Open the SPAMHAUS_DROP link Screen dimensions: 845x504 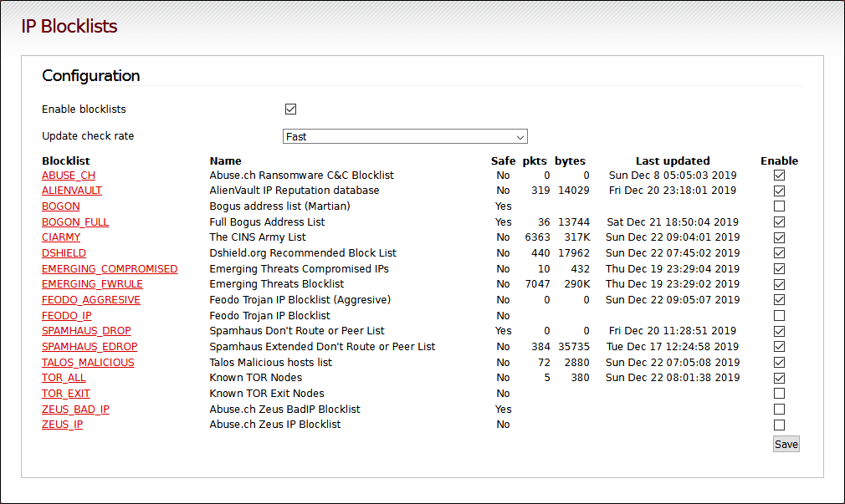click(x=86, y=331)
